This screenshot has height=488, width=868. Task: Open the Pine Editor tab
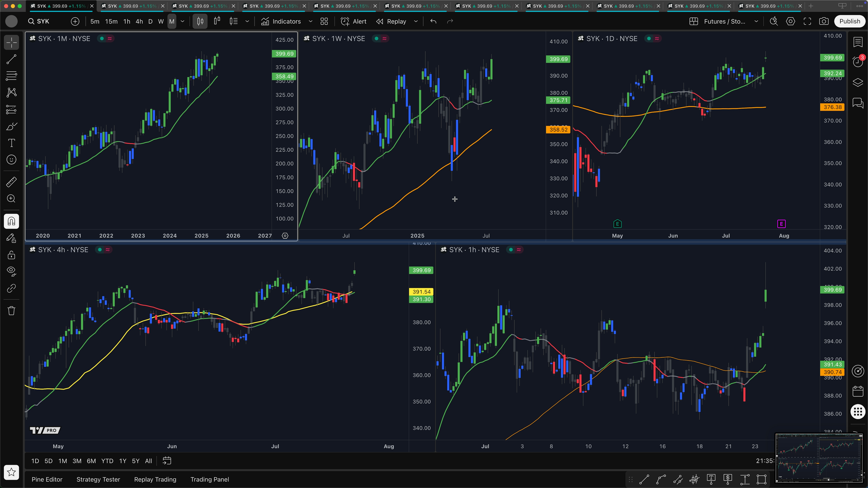47,479
